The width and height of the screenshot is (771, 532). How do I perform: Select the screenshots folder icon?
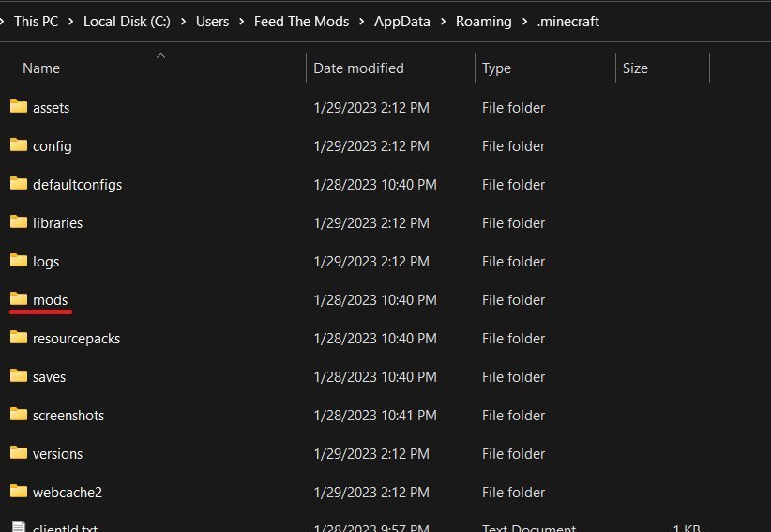tap(19, 414)
